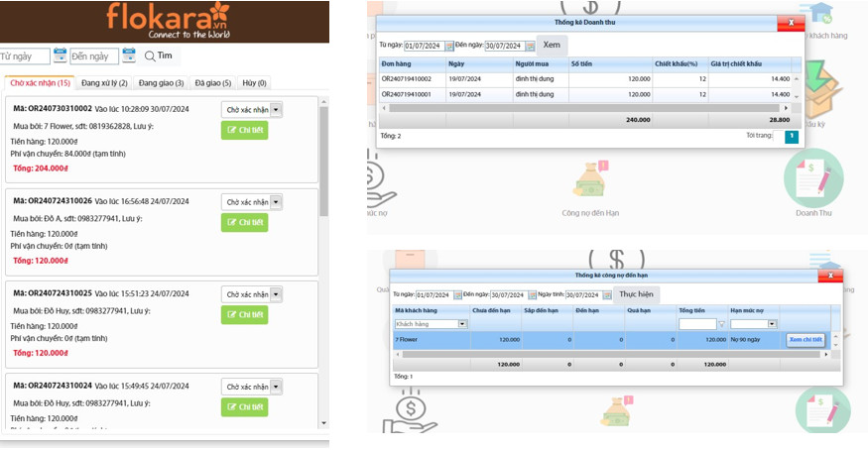Select order row OR240719410002
The height and width of the screenshot is (450, 868).
pyautogui.click(x=585, y=79)
